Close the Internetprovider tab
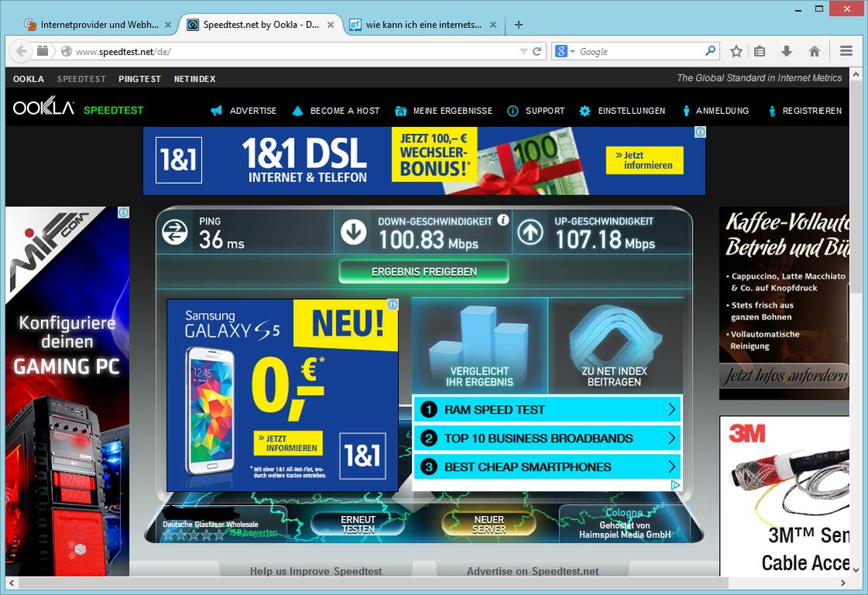Screen dimensions: 868x595 click(167, 25)
